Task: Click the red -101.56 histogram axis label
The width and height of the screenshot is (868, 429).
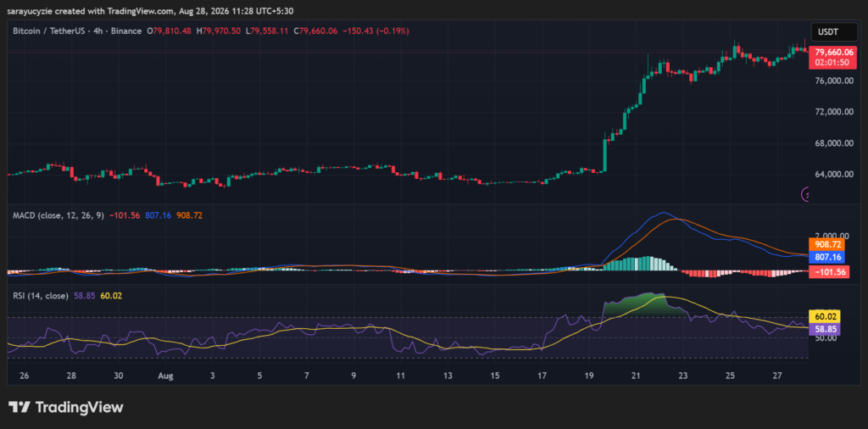Action: (x=829, y=272)
